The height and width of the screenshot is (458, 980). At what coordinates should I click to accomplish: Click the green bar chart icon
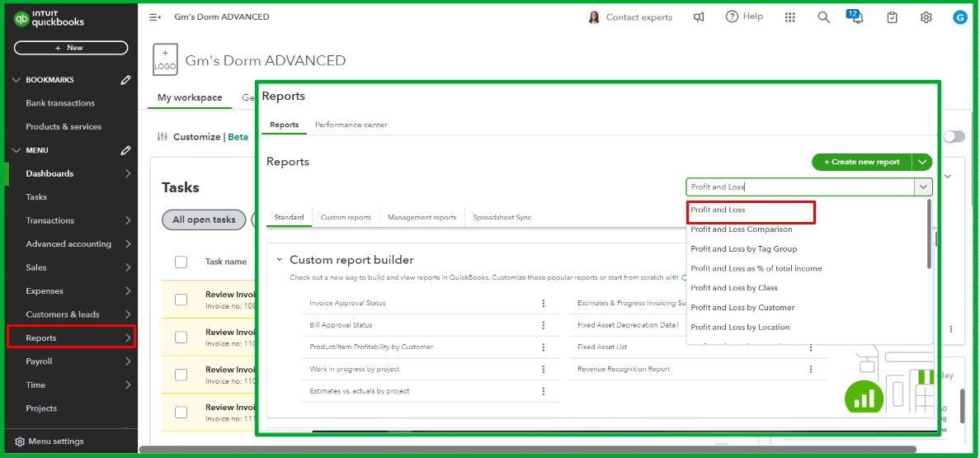(x=865, y=398)
